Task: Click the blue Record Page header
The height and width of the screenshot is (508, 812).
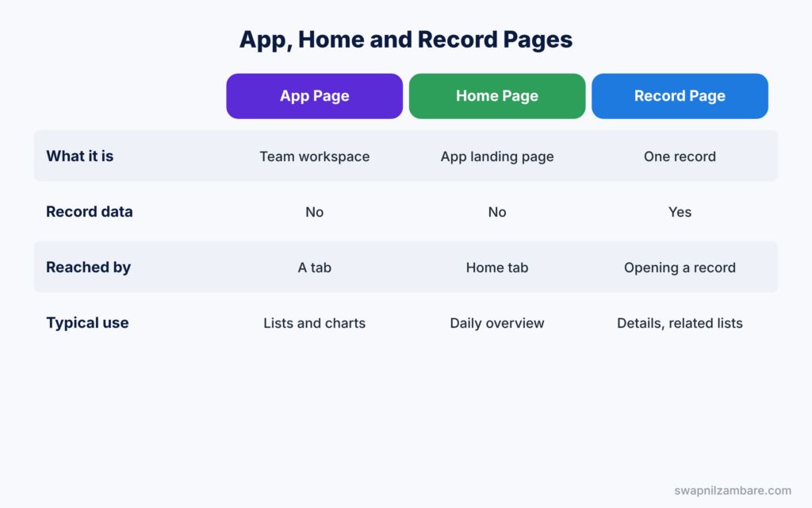Action: pyautogui.click(x=680, y=96)
